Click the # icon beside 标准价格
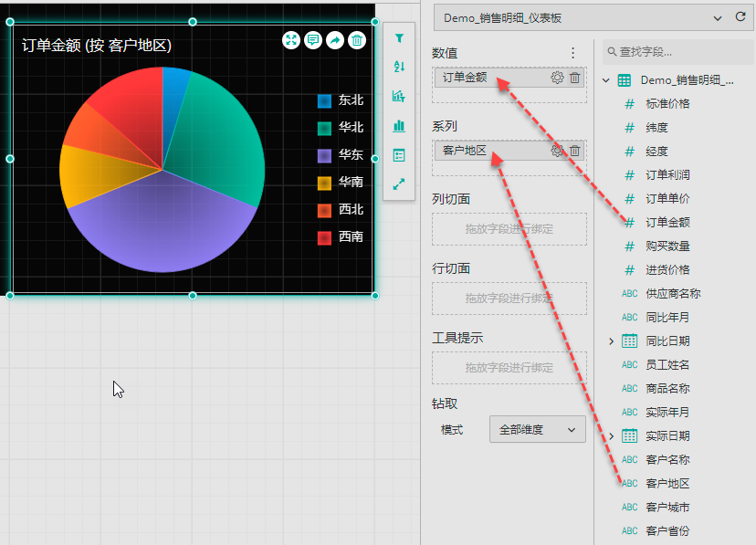Image resolution: width=756 pixels, height=545 pixels. click(x=630, y=104)
